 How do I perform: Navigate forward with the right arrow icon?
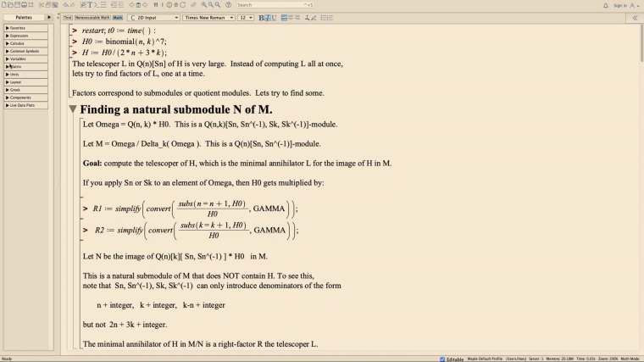click(145, 5)
